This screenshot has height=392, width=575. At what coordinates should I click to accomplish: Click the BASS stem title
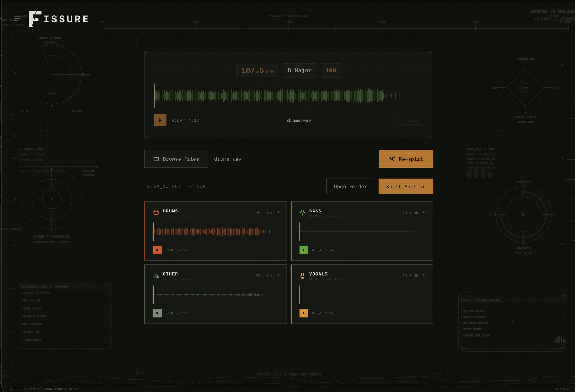coord(315,211)
